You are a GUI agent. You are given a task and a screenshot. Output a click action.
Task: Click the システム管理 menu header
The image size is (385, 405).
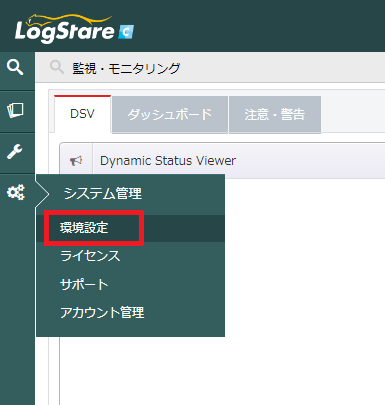tap(102, 193)
